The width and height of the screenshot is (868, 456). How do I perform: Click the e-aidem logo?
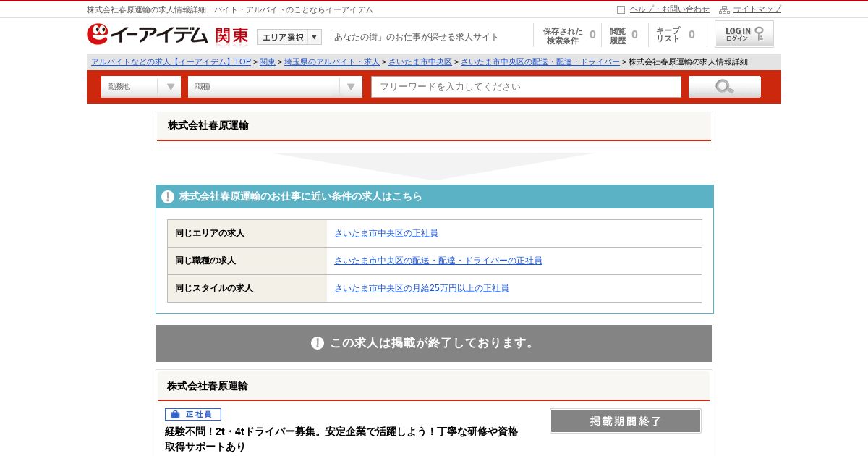[148, 34]
